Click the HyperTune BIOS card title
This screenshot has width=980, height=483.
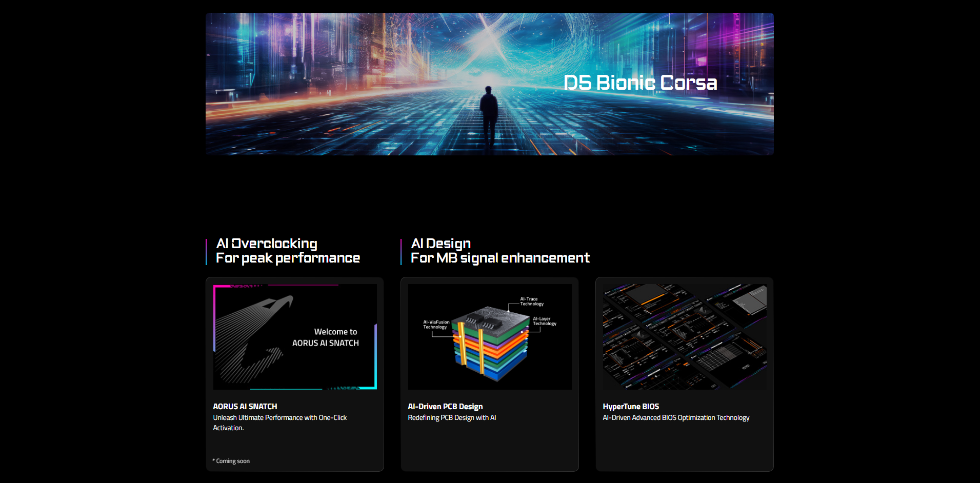pyautogui.click(x=631, y=407)
